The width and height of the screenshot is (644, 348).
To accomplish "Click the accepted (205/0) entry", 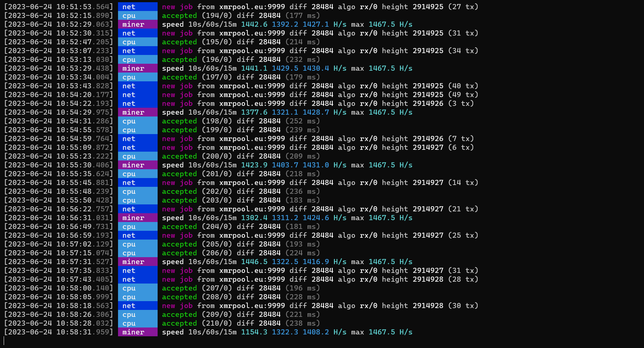I will click(x=241, y=244).
